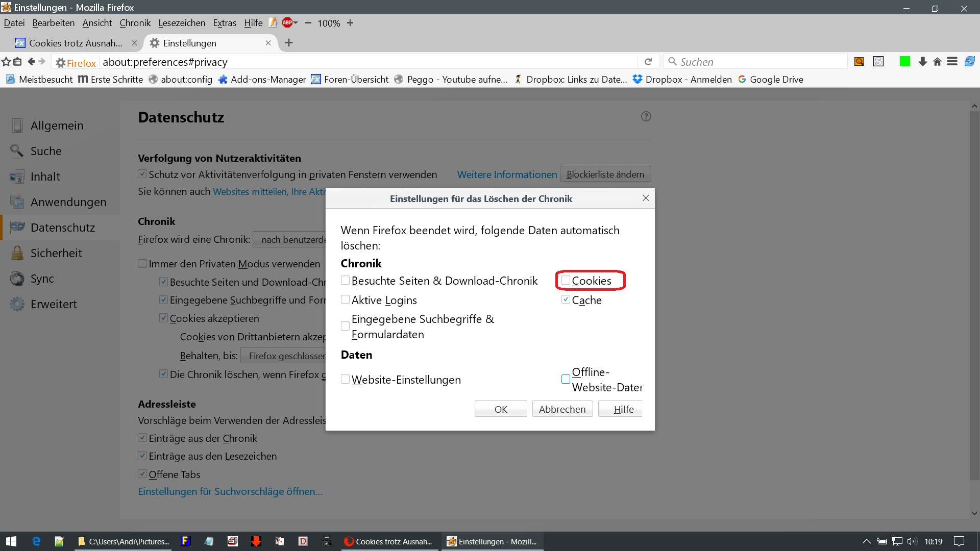
Task: Click Abbrechen to cancel the dialog
Action: pyautogui.click(x=562, y=409)
